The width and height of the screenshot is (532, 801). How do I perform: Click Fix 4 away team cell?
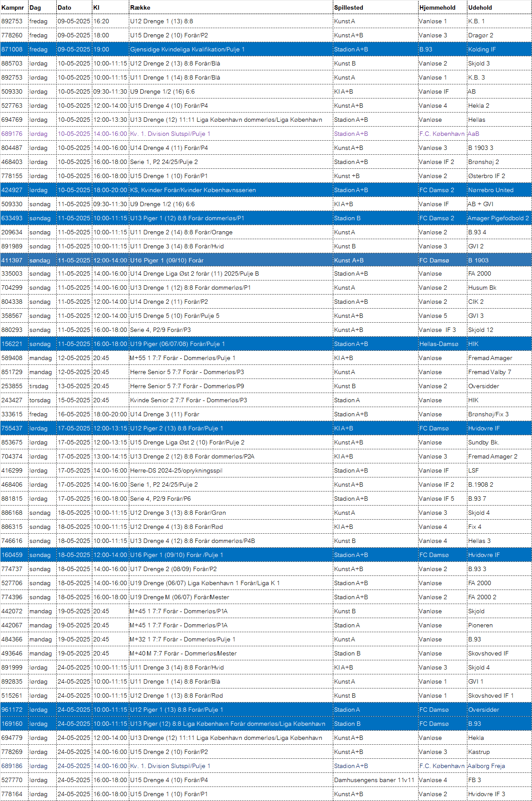pos(475,527)
